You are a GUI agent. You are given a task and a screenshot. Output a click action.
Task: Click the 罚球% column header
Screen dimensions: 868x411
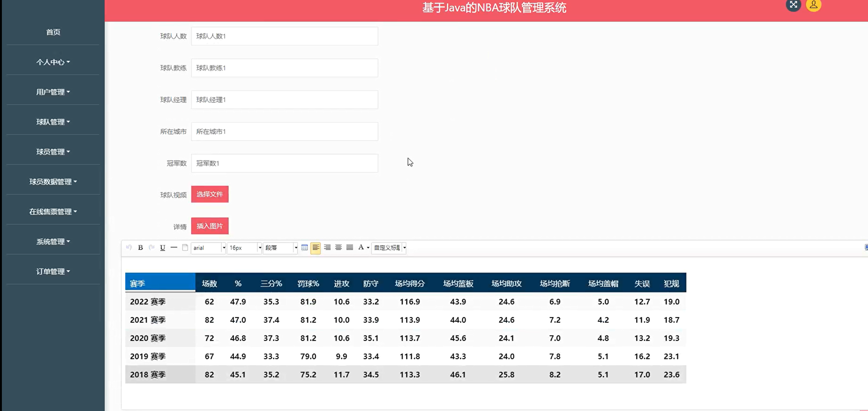pos(308,284)
